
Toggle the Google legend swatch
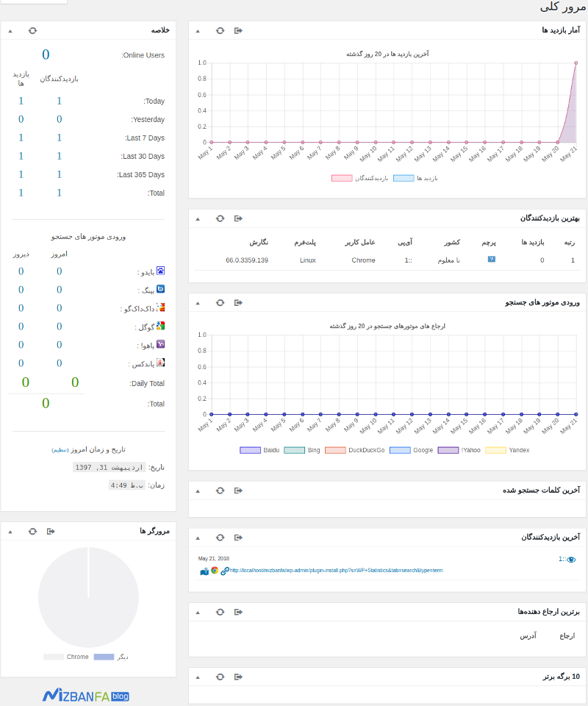point(400,450)
